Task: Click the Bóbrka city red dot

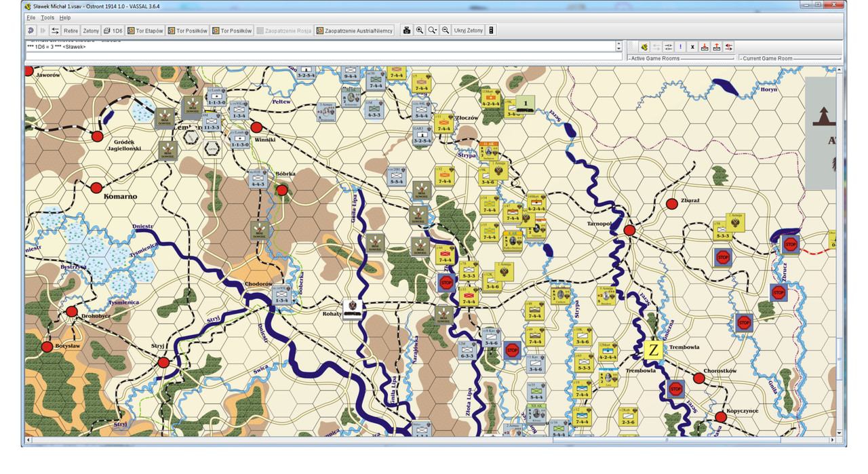Action: [x=282, y=191]
